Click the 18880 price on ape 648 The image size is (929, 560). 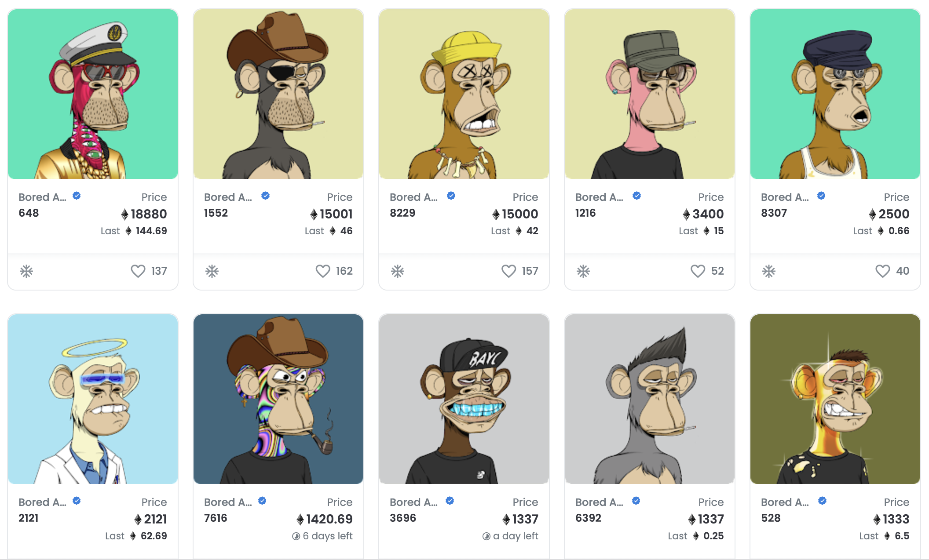coord(144,214)
